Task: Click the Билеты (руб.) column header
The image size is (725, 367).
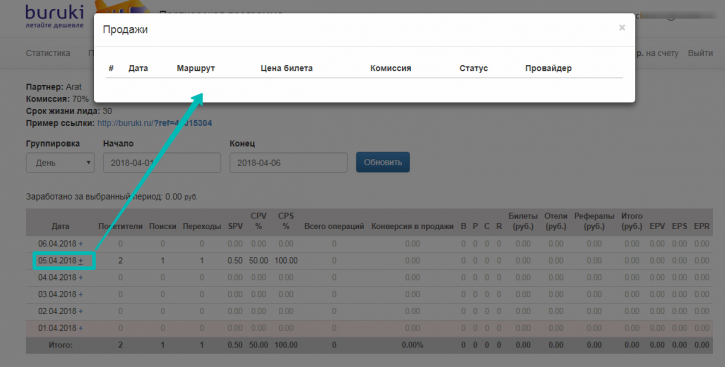Action: [523, 221]
